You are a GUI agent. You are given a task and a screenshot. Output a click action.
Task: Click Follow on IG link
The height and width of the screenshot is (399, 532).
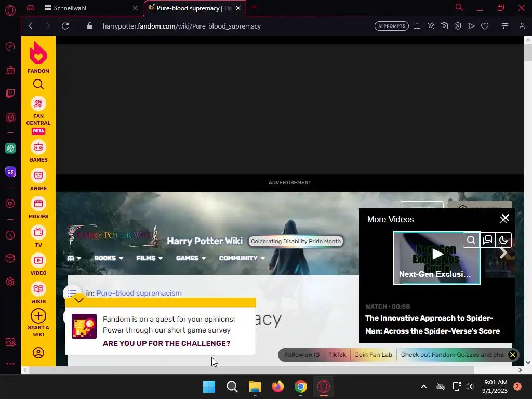coord(302,355)
